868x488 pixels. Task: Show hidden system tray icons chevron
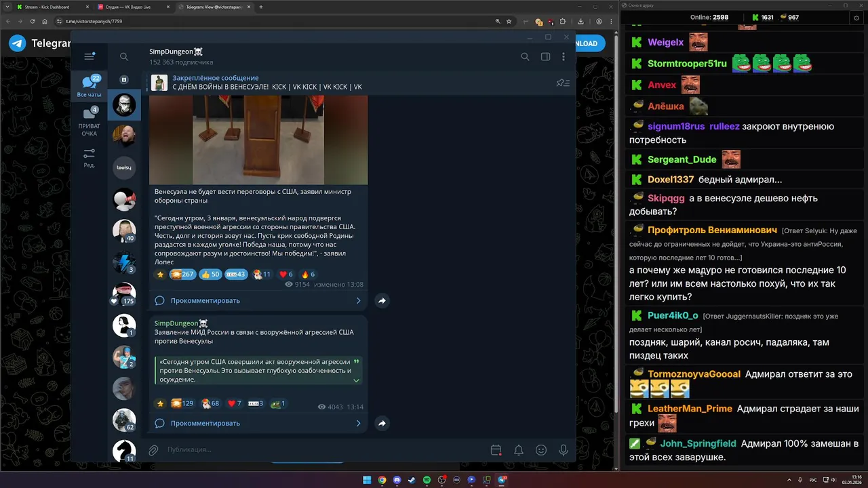(790, 480)
